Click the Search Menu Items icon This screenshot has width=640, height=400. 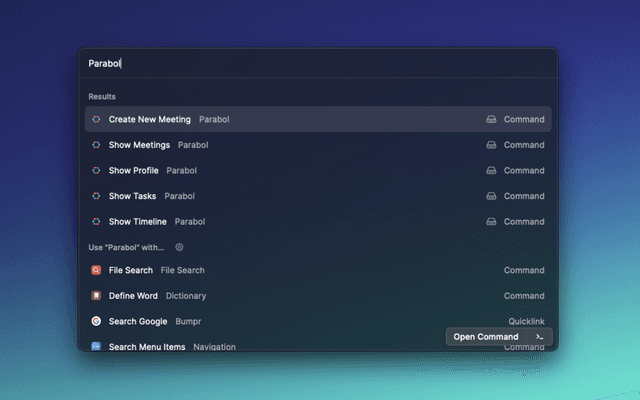click(96, 347)
